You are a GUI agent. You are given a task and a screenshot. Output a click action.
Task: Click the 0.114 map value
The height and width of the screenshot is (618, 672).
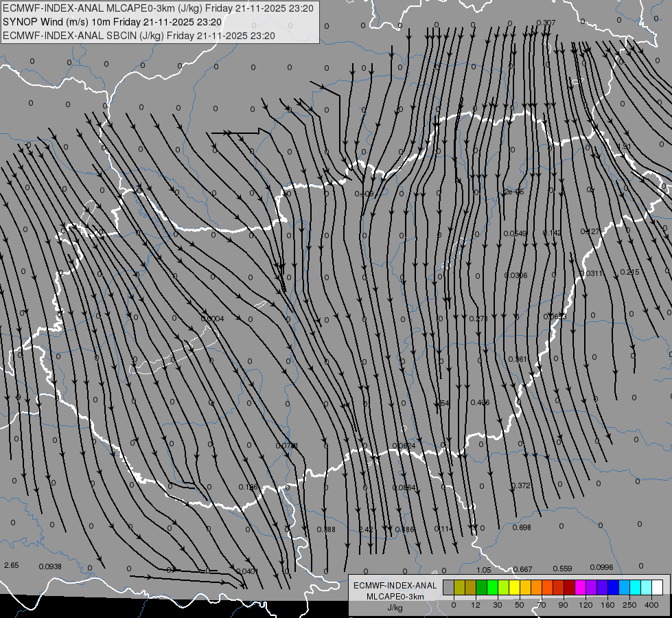443,528
